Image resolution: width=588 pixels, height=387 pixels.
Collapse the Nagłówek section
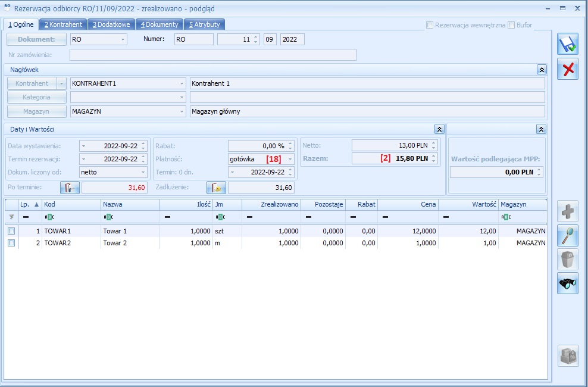coord(541,70)
